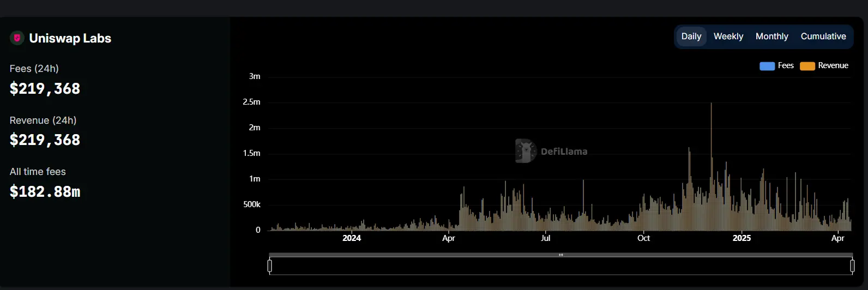Click the Oct label on the x-axis
Viewport: 868px width, 290px height.
tap(643, 238)
